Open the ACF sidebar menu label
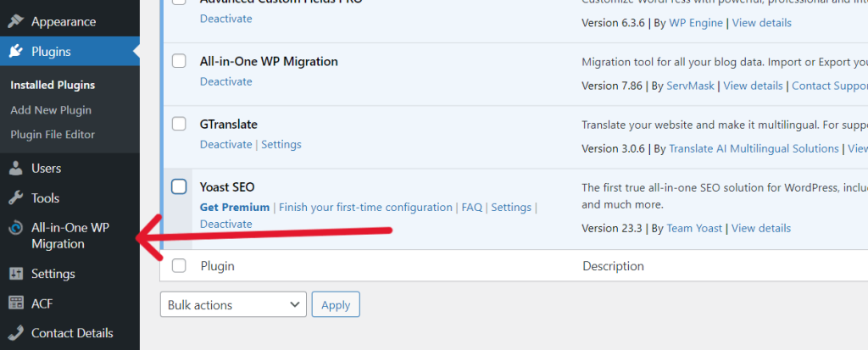Screen dimensions: 868x350 pos(42,303)
